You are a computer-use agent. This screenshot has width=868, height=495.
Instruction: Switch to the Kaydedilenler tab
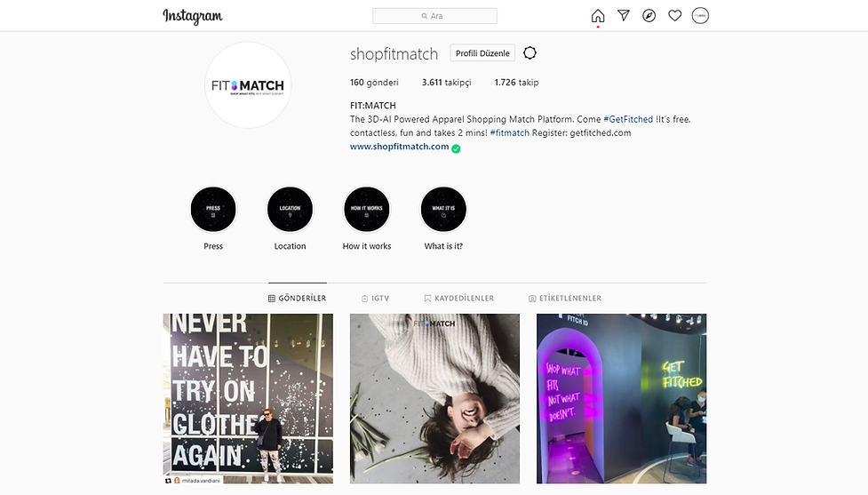(x=459, y=298)
